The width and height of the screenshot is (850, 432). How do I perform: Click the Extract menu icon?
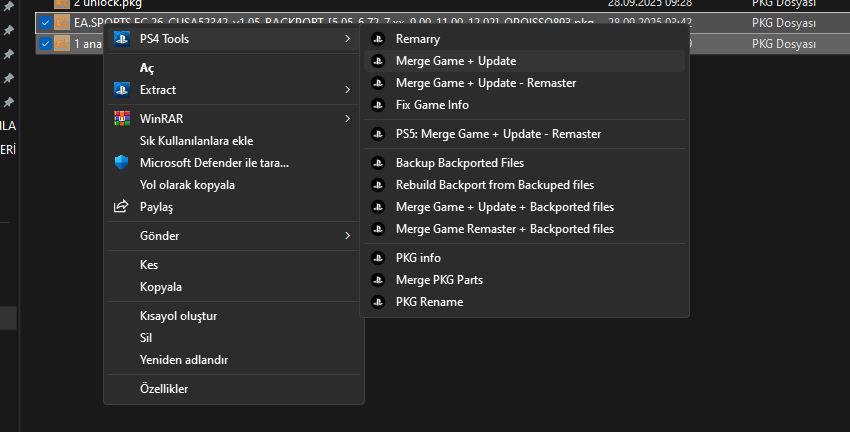click(122, 90)
